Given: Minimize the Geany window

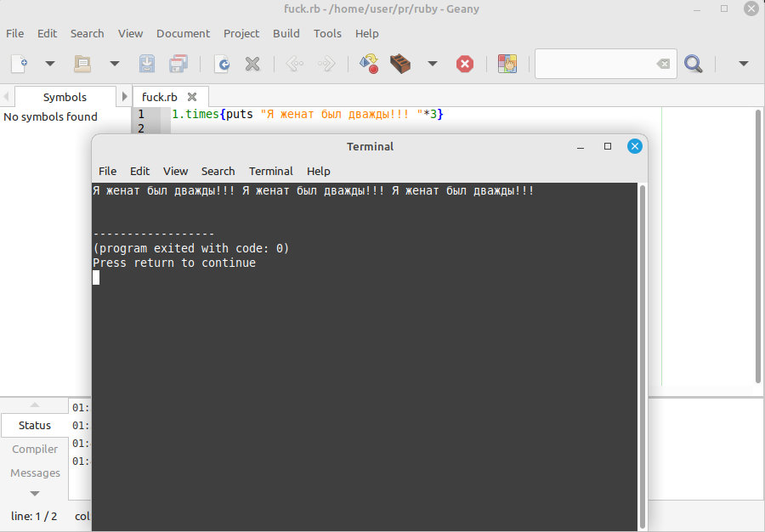Looking at the screenshot, I should (697, 9).
